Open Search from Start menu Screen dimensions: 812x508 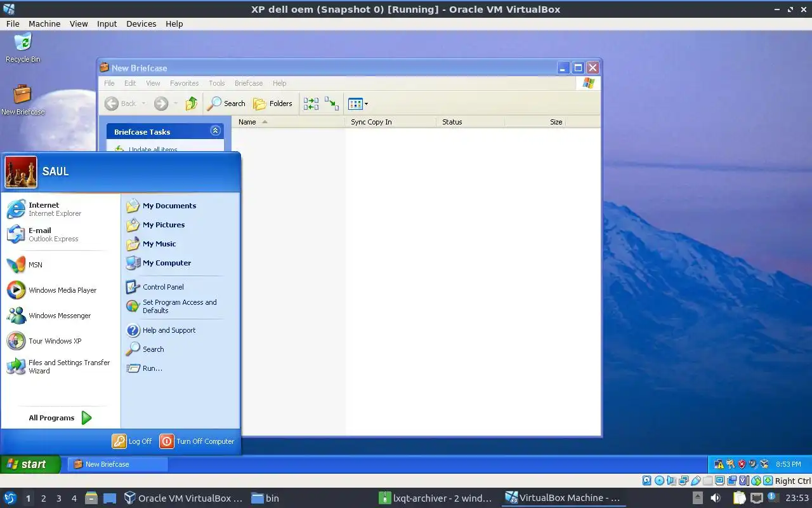click(x=180, y=349)
